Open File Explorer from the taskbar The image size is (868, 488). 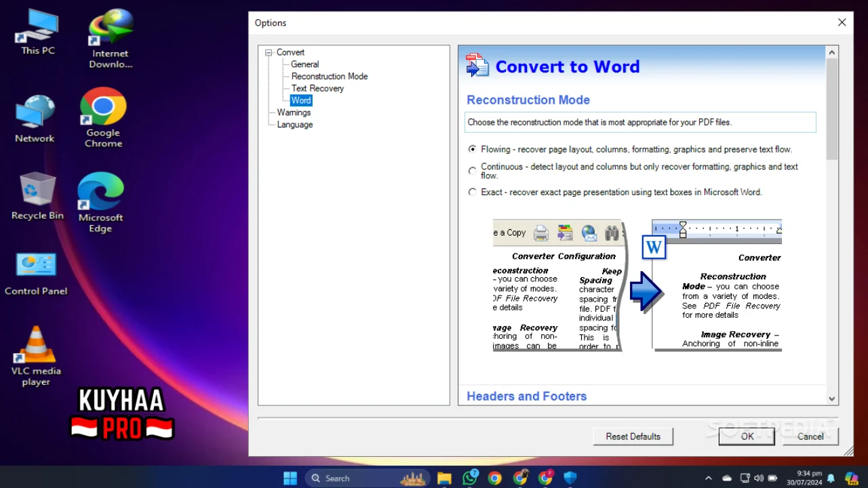[x=444, y=478]
